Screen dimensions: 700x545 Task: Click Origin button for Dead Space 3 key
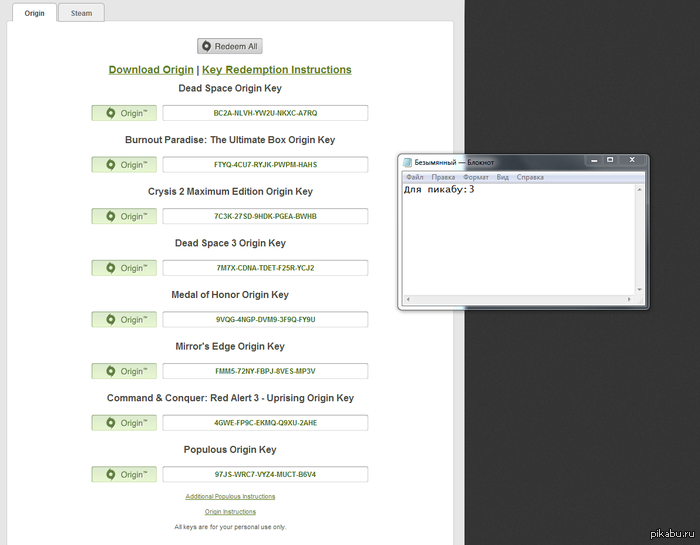(124, 268)
